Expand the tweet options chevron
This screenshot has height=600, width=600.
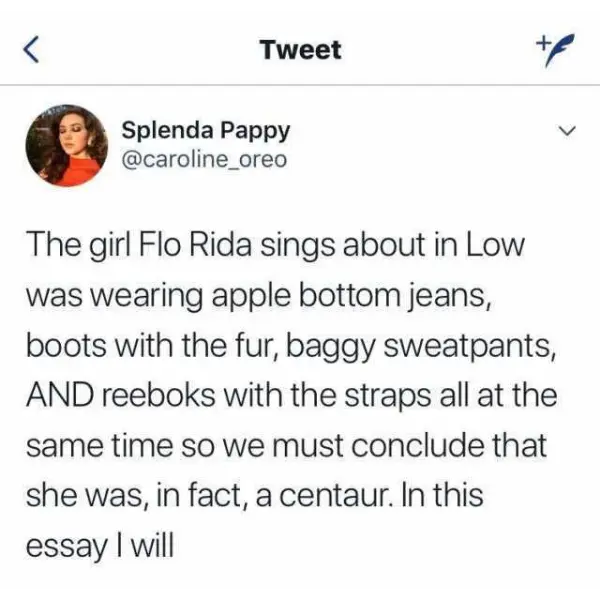point(565,132)
